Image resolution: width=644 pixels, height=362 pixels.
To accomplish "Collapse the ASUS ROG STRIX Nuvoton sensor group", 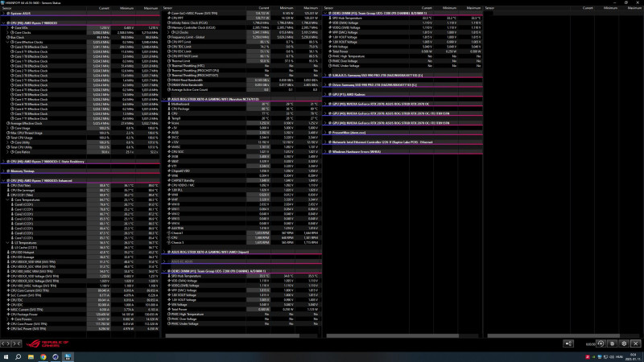I will (x=164, y=99).
